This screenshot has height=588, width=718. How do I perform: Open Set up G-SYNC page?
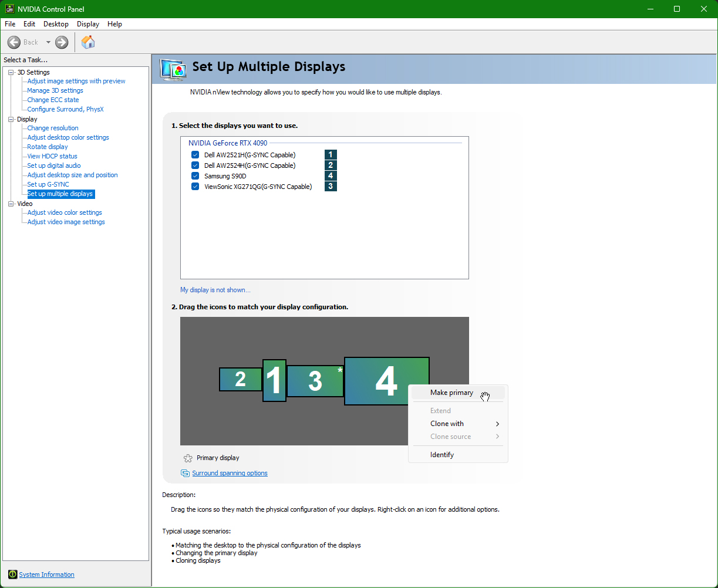click(48, 184)
